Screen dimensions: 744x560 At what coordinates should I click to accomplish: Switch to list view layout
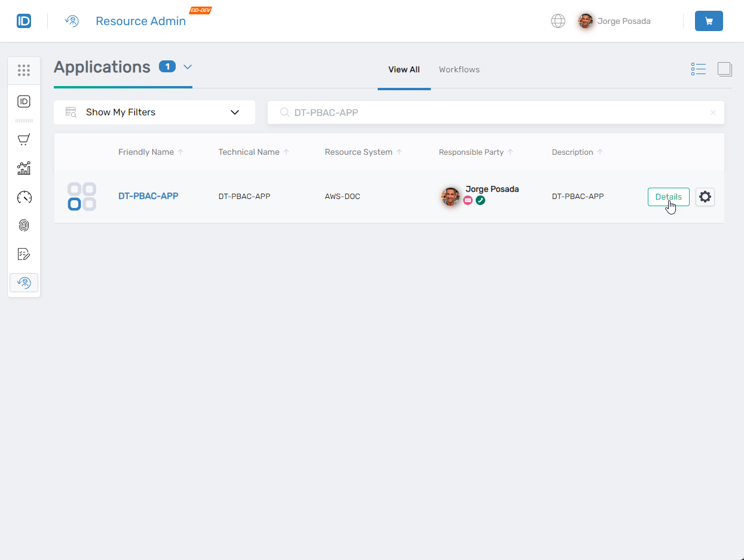(x=698, y=69)
